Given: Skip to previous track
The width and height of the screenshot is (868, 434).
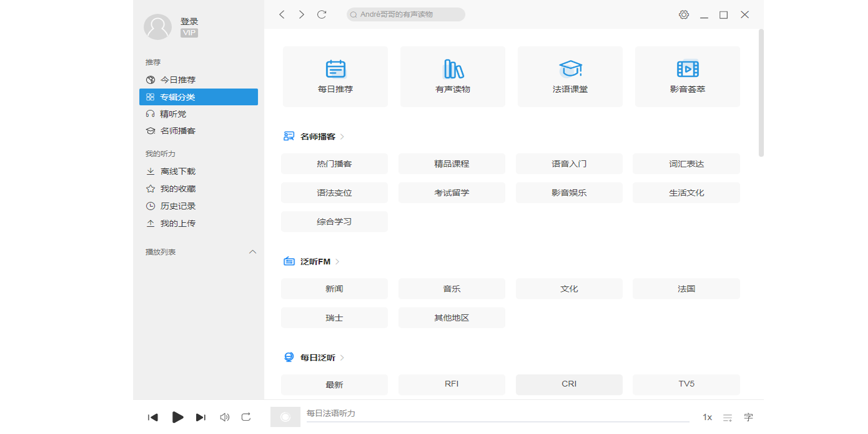Looking at the screenshot, I should [x=153, y=417].
